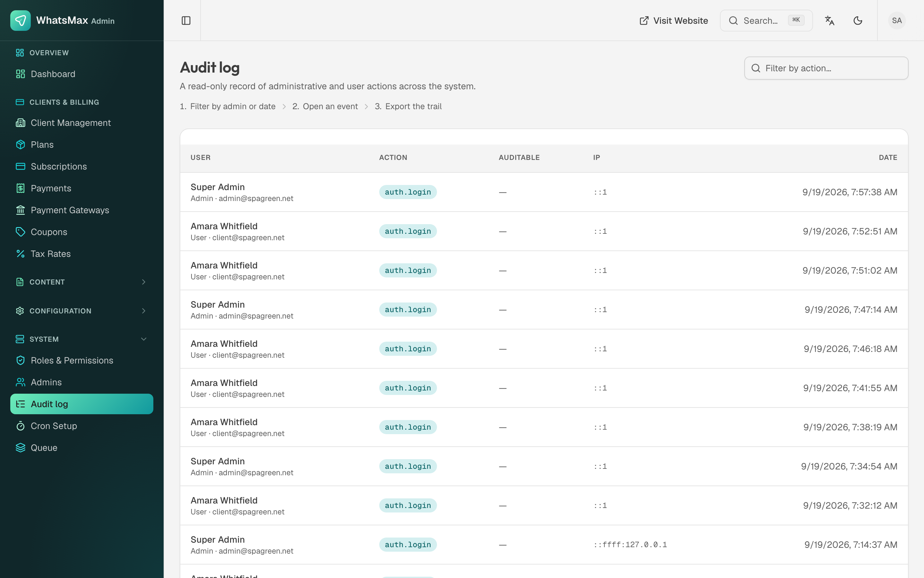Screen dimensions: 924x578
Task: Click the Amara Whitfield name at 7:52:51 AM
Action: click(224, 226)
